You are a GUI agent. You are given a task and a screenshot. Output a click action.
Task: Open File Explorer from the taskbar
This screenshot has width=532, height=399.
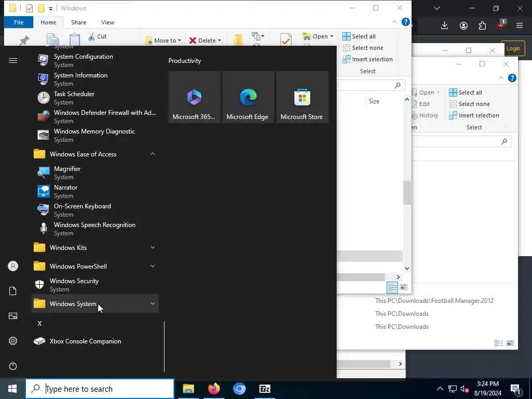188,389
